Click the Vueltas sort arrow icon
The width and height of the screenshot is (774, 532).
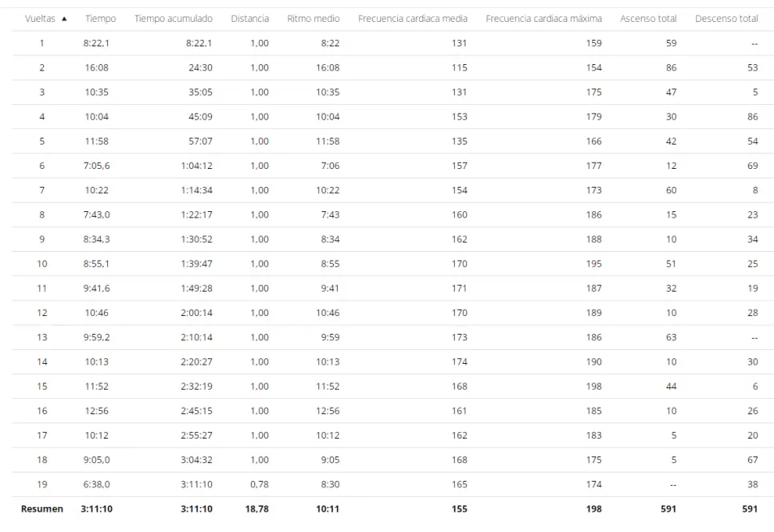coord(64,19)
